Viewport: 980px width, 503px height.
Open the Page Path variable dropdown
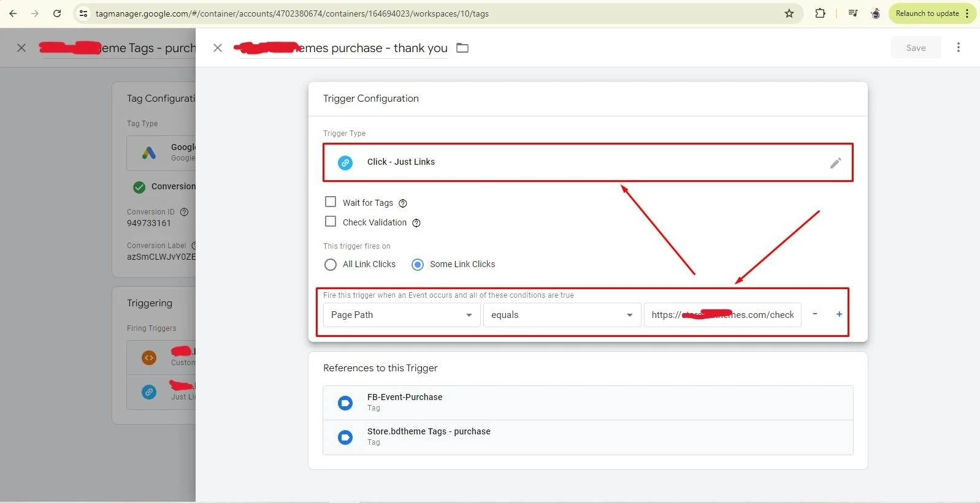pos(402,315)
